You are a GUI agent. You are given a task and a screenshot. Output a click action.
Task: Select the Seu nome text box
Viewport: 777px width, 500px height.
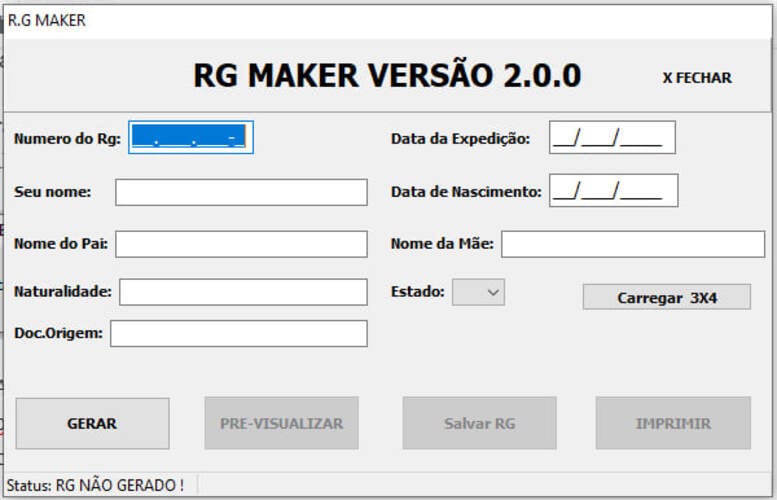tap(241, 192)
